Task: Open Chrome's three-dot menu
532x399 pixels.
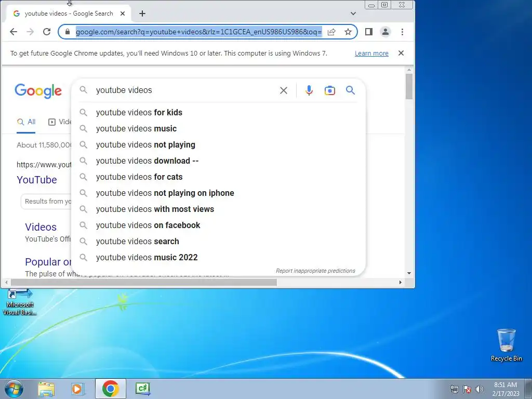Action: pyautogui.click(x=403, y=32)
